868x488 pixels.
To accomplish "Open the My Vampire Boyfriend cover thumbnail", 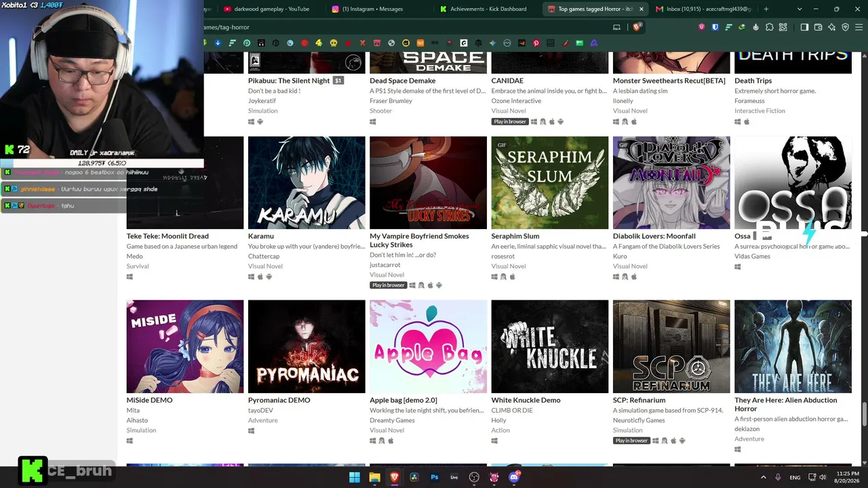I will tap(429, 183).
